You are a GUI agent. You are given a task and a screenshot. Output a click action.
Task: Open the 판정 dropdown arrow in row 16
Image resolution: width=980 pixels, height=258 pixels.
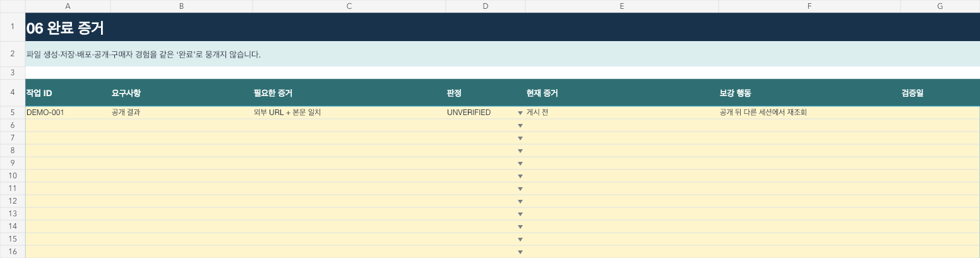pos(520,252)
